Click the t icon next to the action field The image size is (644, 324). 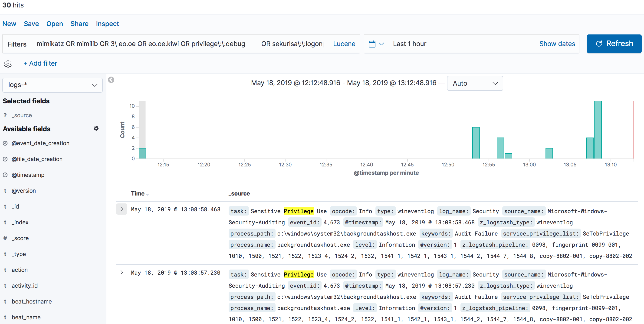click(5, 270)
